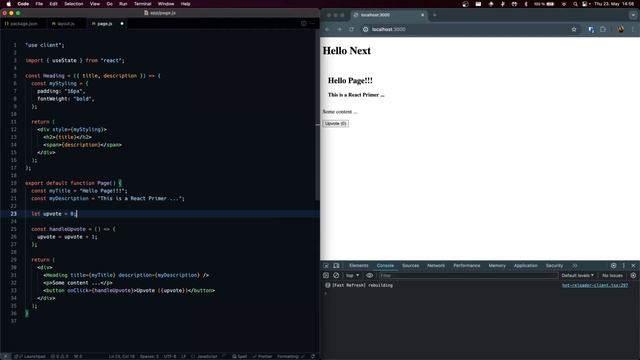640x360 pixels.
Task: Click the line and column indicator in status bar
Action: tap(122, 356)
